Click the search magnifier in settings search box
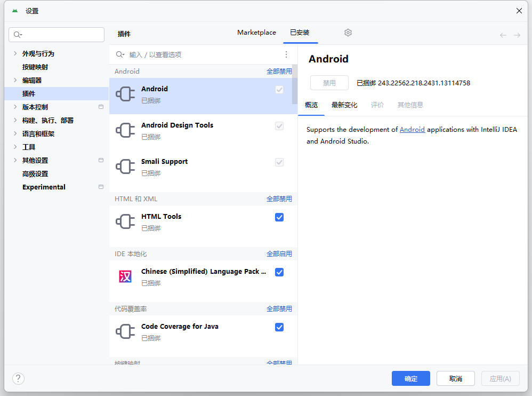The width and height of the screenshot is (532, 396). coord(18,35)
